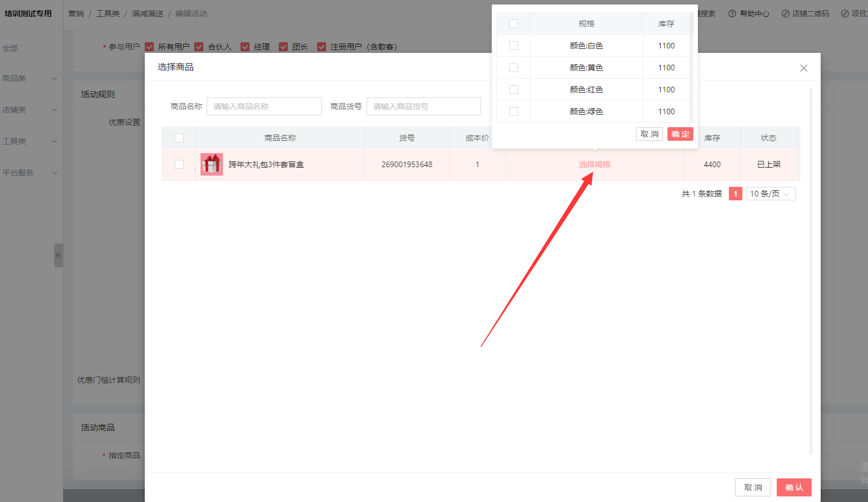Check the 颜色:黄色 spec checkbox
The image size is (868, 502).
(x=514, y=68)
